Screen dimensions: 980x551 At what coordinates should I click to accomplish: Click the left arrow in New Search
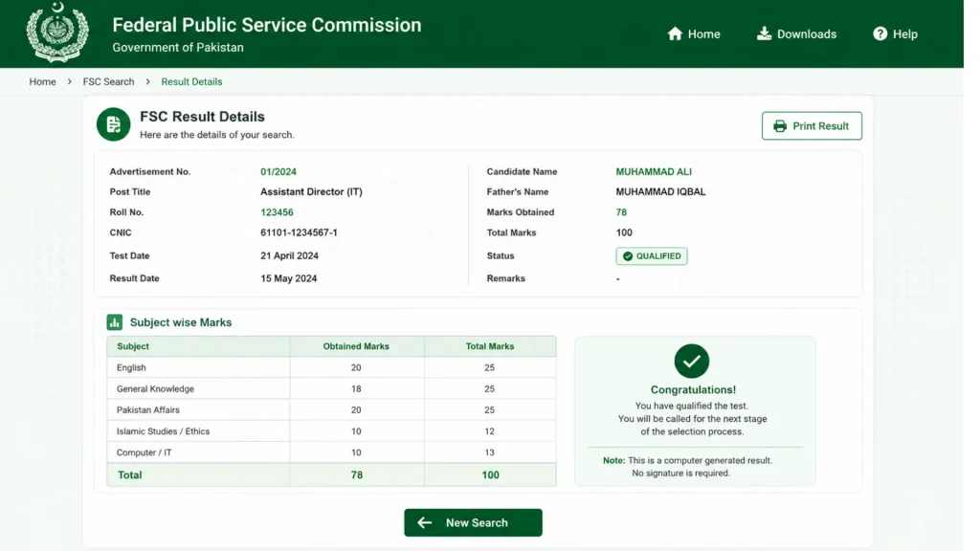424,522
